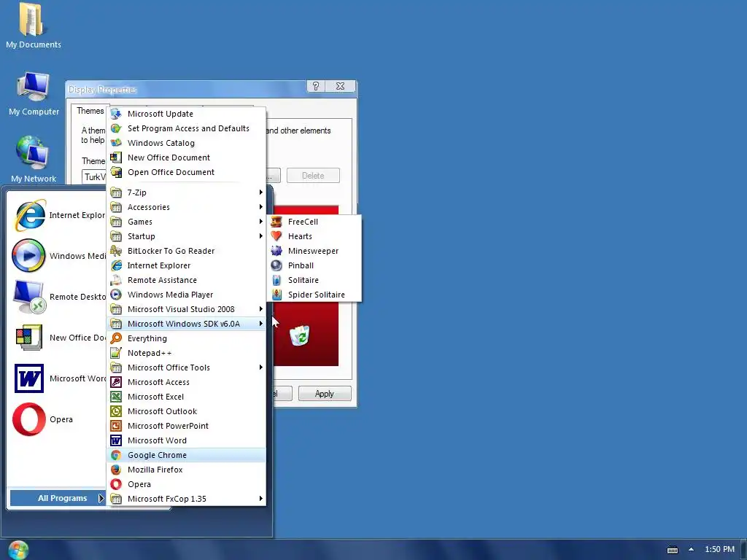This screenshot has height=560, width=747.
Task: Launch Internet Explorer from programs list
Action: tap(186, 265)
